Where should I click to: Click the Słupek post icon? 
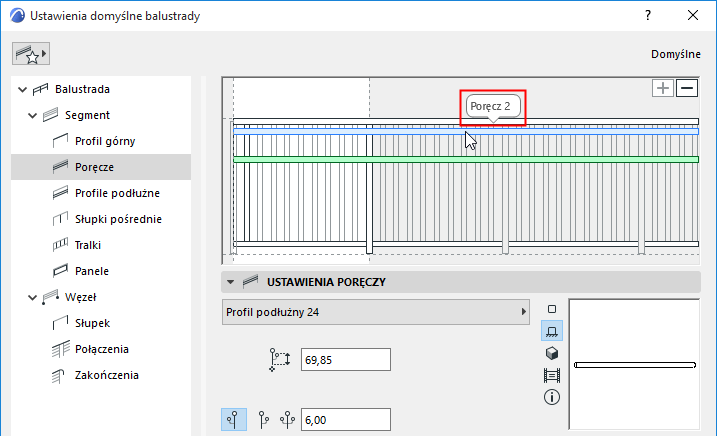(x=60, y=323)
